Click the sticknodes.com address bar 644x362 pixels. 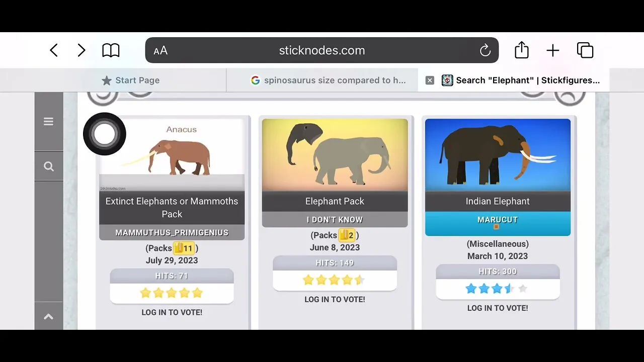pyautogui.click(x=322, y=50)
